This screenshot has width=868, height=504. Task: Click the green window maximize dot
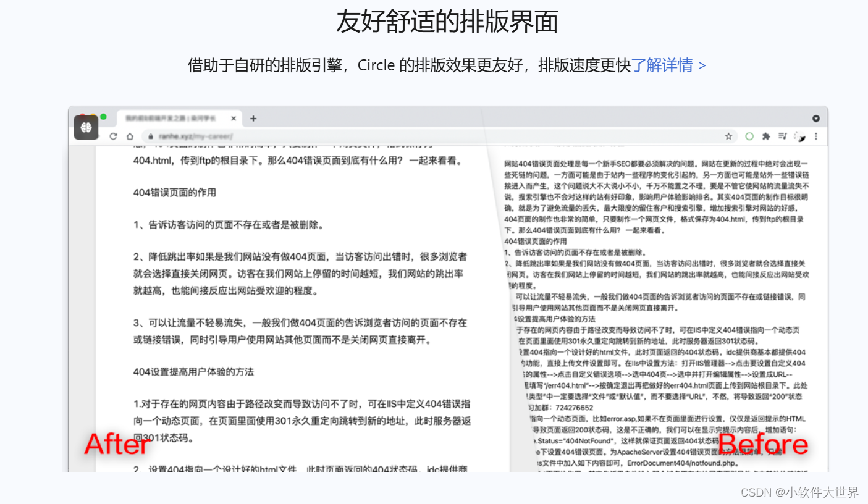pos(103,117)
